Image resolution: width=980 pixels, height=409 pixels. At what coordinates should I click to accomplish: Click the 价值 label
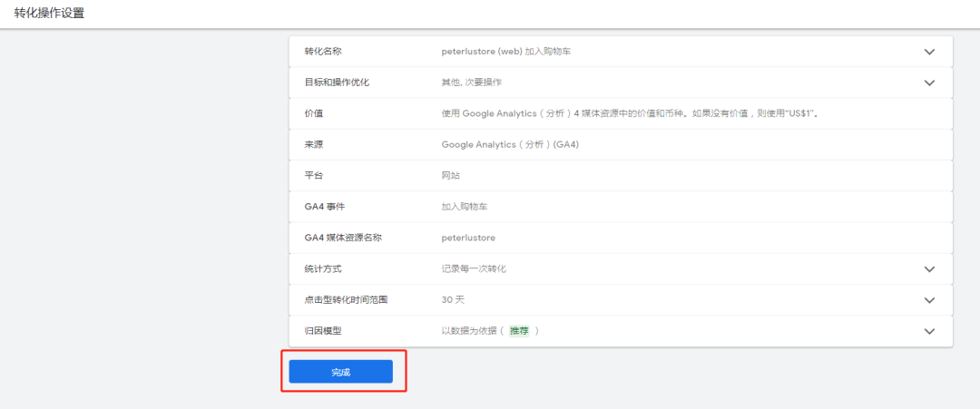[x=314, y=113]
